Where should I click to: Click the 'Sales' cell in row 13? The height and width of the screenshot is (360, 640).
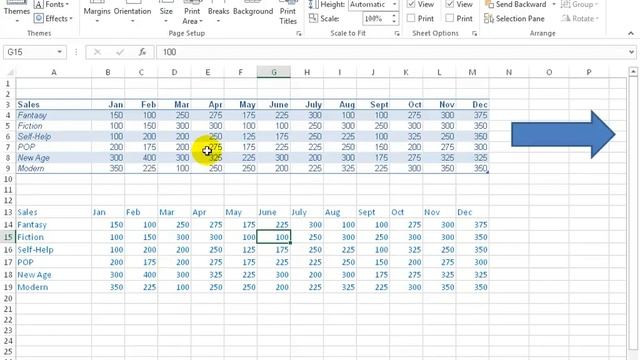point(53,212)
